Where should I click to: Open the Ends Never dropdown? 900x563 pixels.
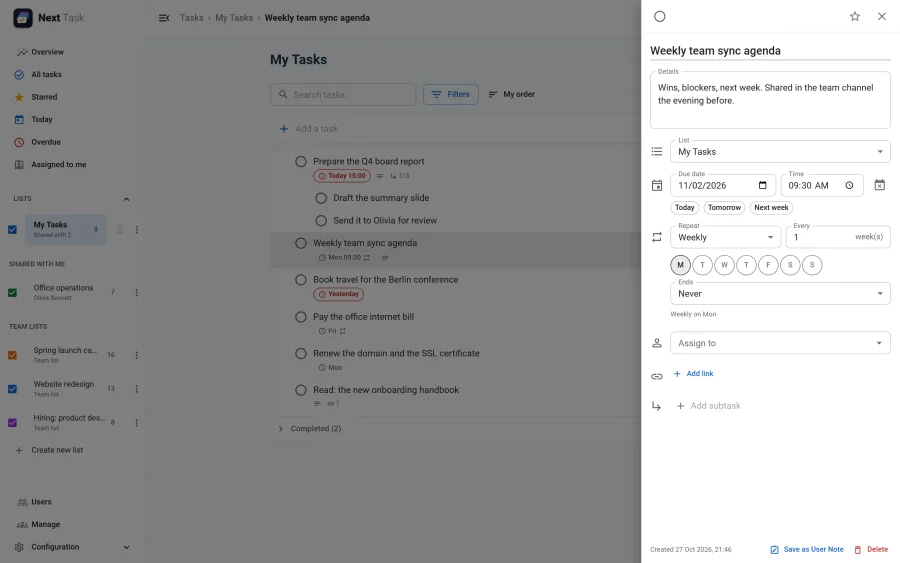(780, 293)
